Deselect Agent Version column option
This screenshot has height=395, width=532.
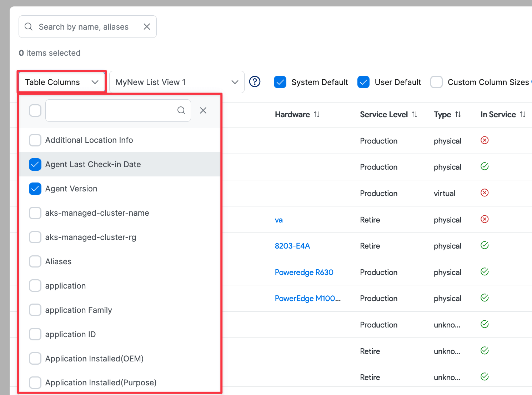coord(35,189)
